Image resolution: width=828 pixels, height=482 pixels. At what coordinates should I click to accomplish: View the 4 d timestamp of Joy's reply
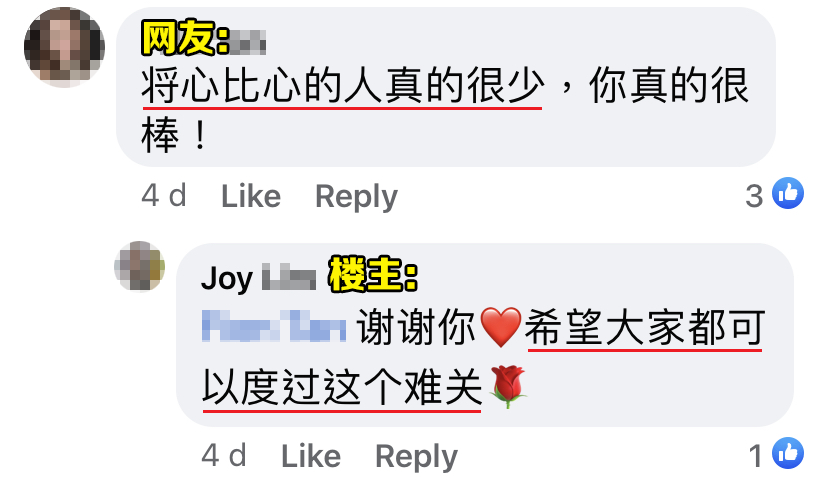tap(224, 455)
